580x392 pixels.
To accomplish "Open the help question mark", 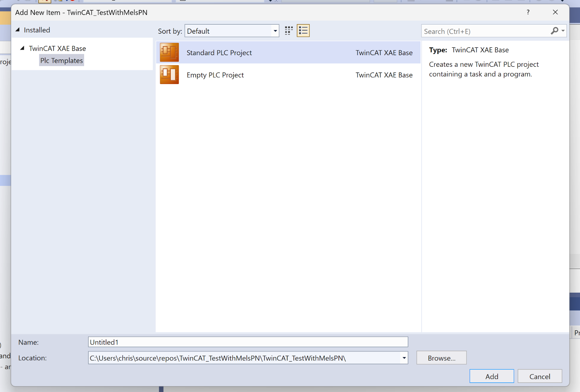I will 528,12.
